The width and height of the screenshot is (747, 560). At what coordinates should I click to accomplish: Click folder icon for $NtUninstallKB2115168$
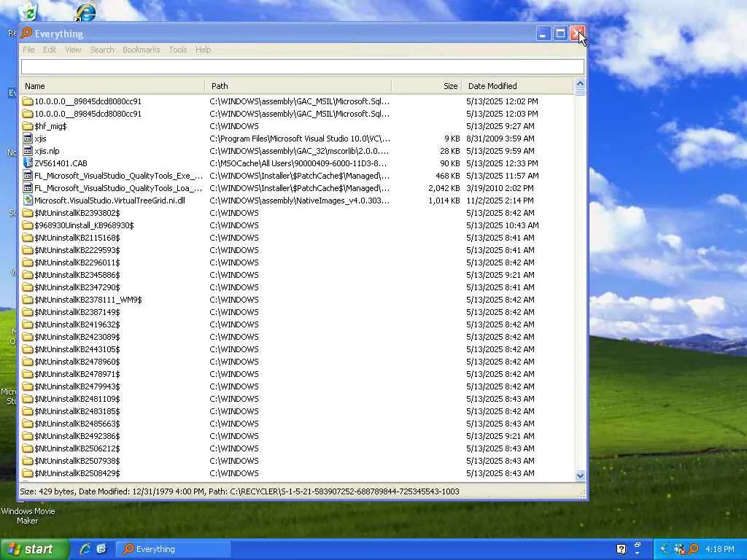(28, 238)
